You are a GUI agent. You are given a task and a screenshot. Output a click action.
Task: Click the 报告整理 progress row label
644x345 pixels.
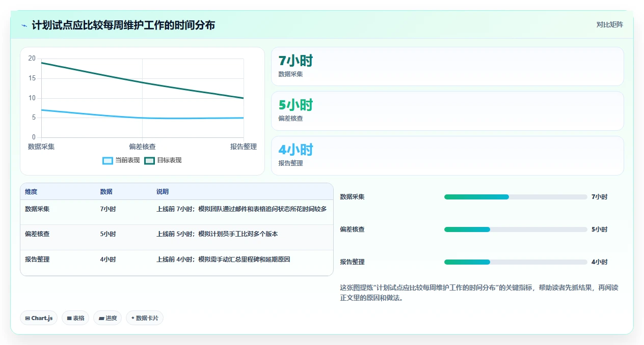[x=353, y=262]
